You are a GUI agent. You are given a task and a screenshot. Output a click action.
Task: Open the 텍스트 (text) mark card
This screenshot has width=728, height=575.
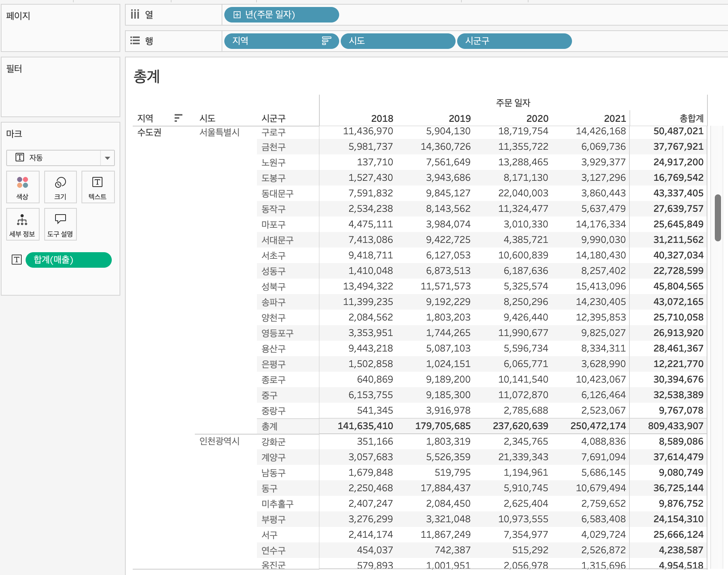pos(98,187)
